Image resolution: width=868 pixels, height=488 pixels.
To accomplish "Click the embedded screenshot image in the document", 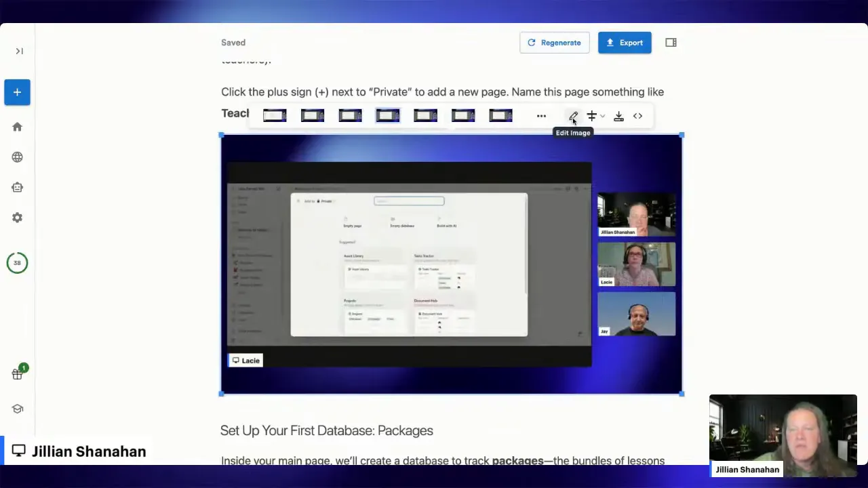I will [x=452, y=264].
